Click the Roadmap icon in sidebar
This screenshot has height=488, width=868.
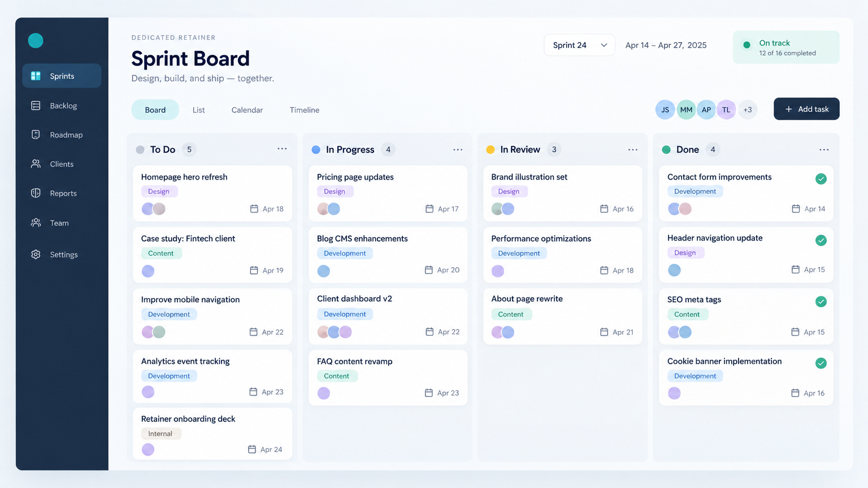point(36,134)
